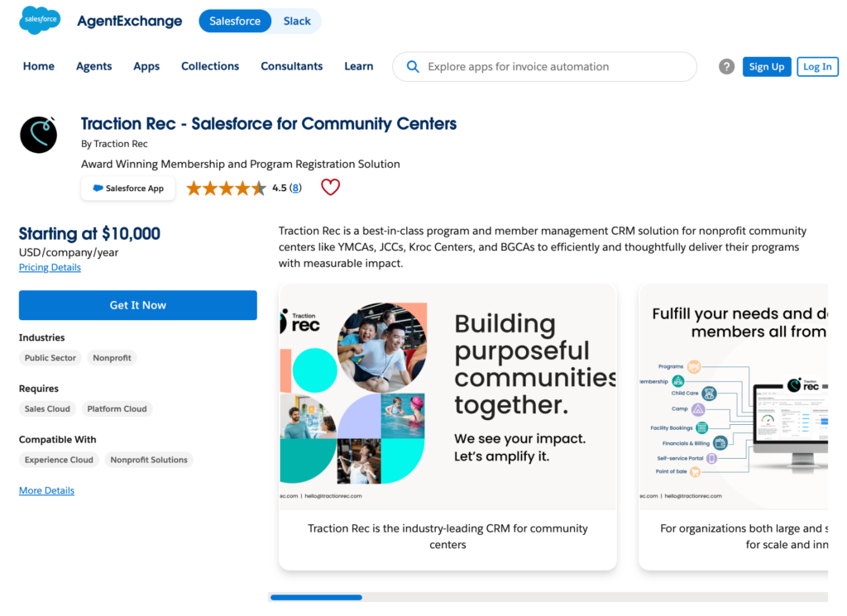Select the Nonprofit Solutions tag

point(149,460)
